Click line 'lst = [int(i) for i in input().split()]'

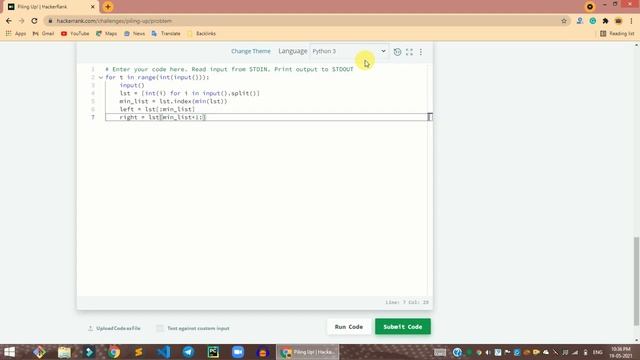point(189,93)
